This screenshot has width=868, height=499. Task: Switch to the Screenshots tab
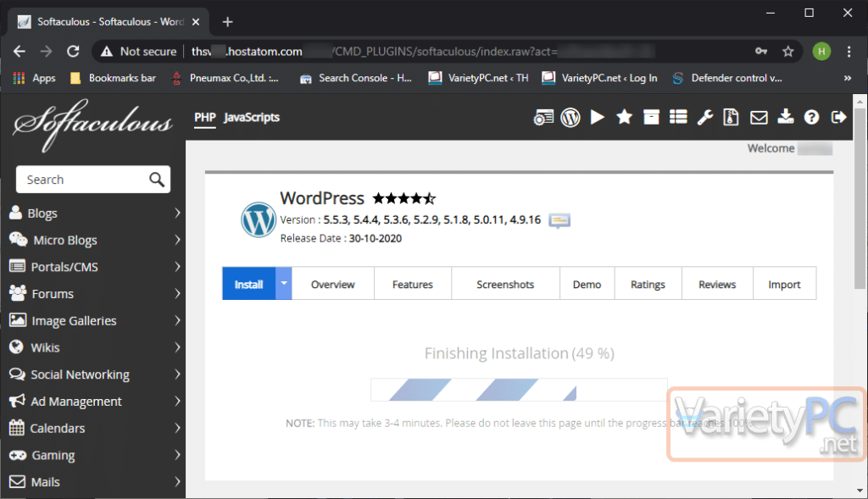(505, 285)
